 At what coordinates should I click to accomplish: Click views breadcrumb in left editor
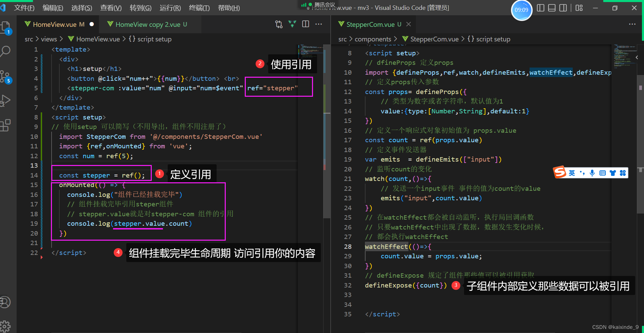[49, 39]
